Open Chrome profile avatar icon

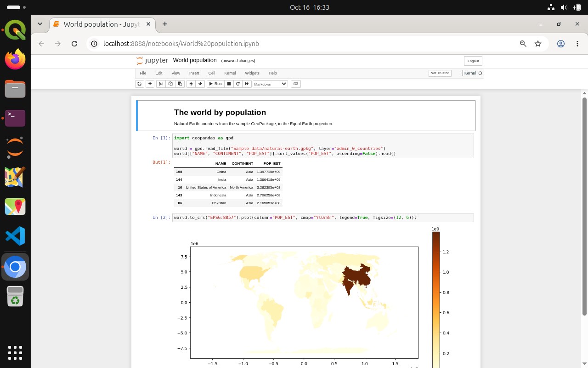tap(561, 44)
